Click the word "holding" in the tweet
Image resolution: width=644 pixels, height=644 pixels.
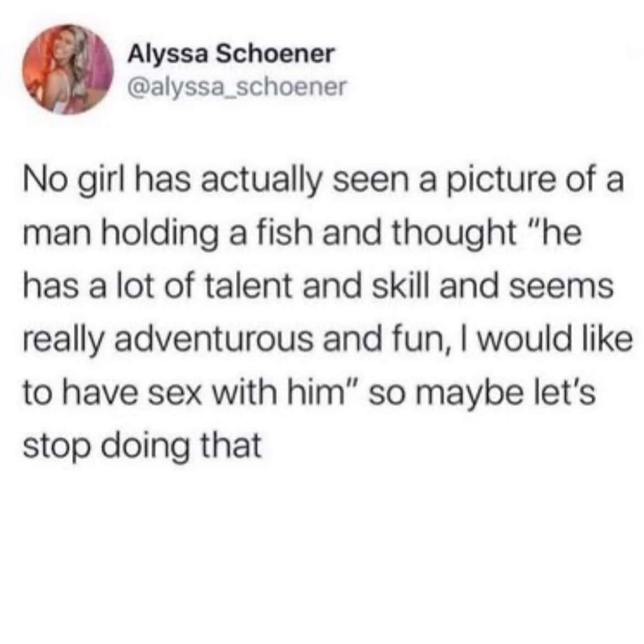click(x=160, y=233)
